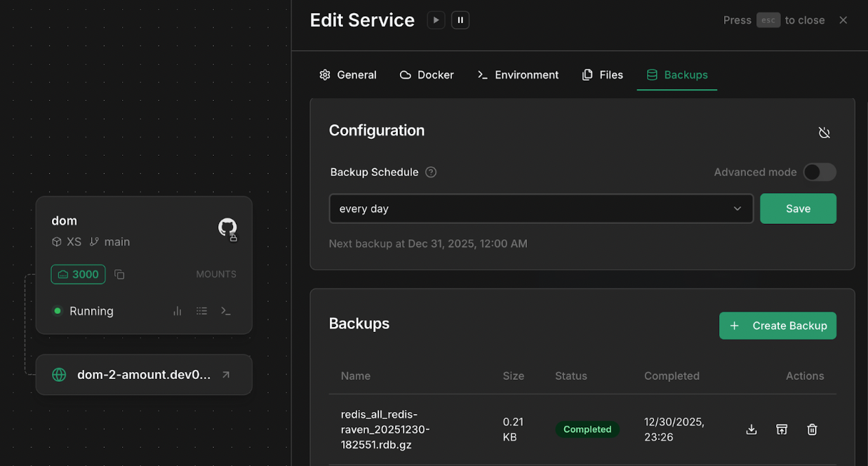This screenshot has width=868, height=466.
Task: Delete the redis backup with trash icon
Action: coord(812,430)
